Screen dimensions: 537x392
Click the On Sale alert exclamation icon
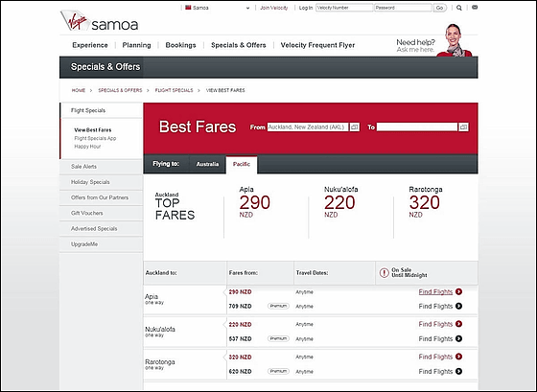(x=384, y=273)
